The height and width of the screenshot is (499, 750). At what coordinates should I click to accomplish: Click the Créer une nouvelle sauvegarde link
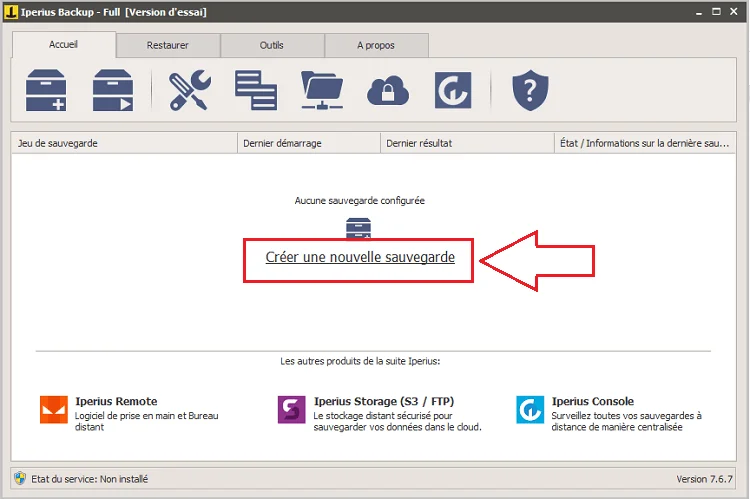pos(360,257)
